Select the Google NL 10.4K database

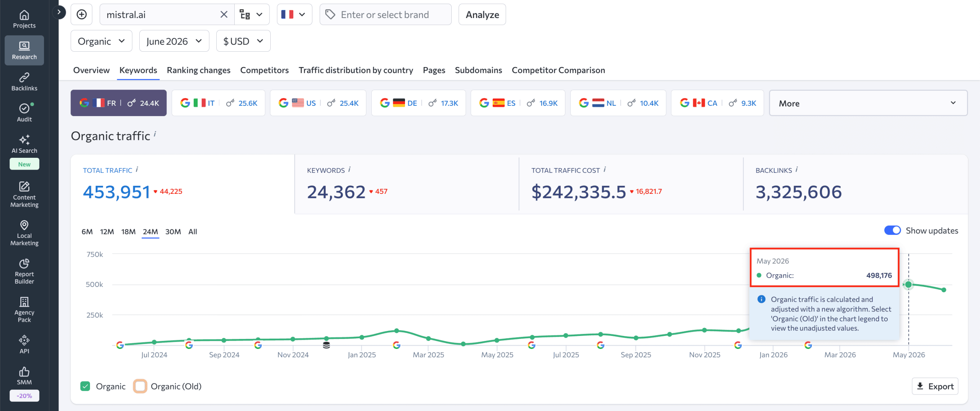[x=618, y=103]
